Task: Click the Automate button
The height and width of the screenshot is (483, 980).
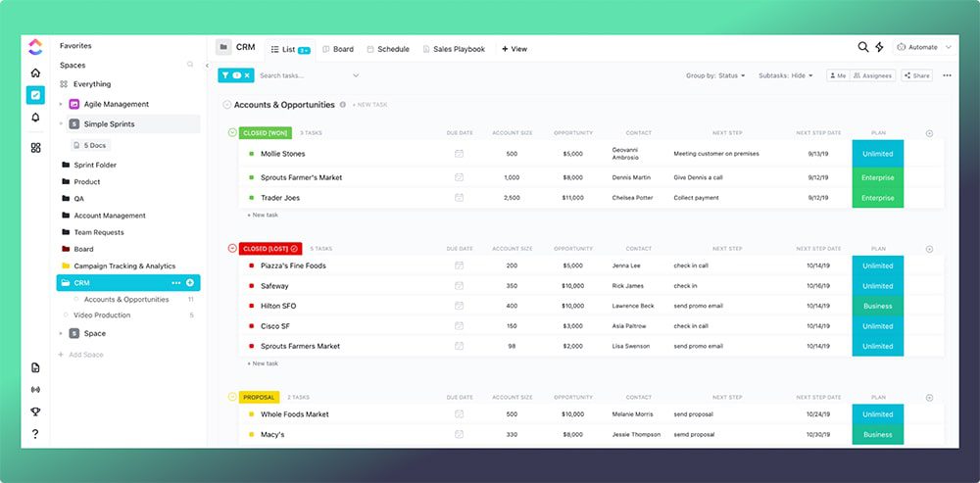Action: click(923, 47)
